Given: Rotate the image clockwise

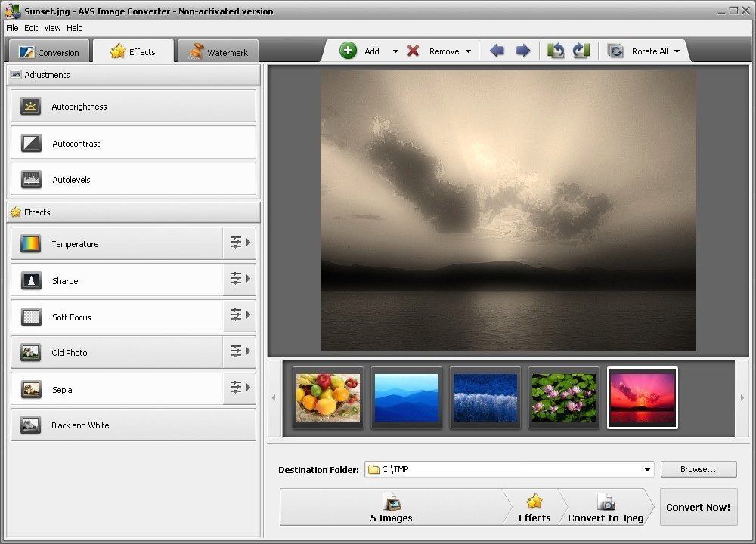Looking at the screenshot, I should (581, 51).
